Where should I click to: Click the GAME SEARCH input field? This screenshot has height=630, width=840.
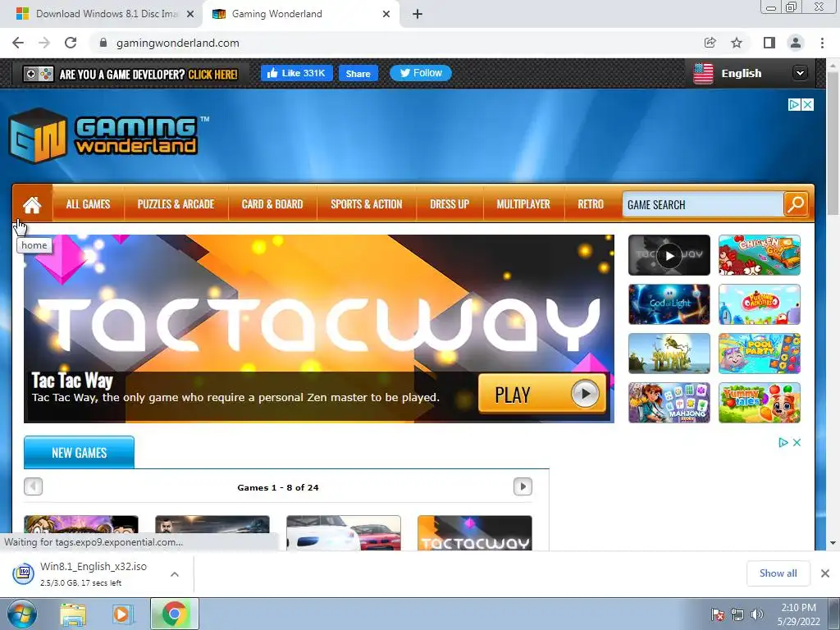[702, 204]
